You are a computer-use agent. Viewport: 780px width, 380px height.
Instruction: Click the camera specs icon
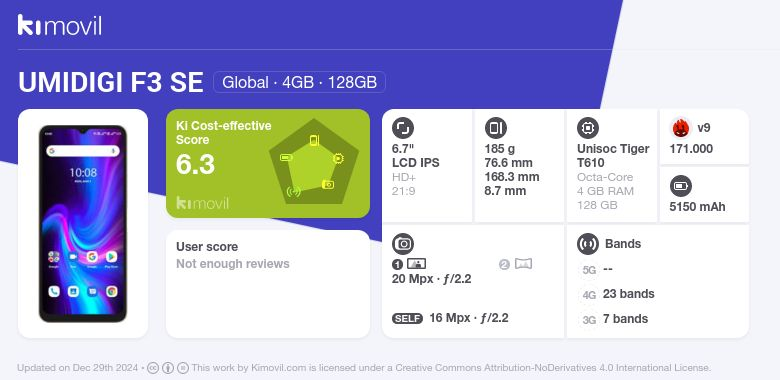403,244
